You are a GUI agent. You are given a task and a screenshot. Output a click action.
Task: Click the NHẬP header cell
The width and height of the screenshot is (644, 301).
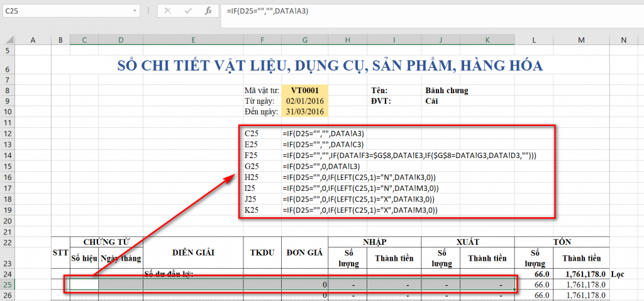(375, 241)
